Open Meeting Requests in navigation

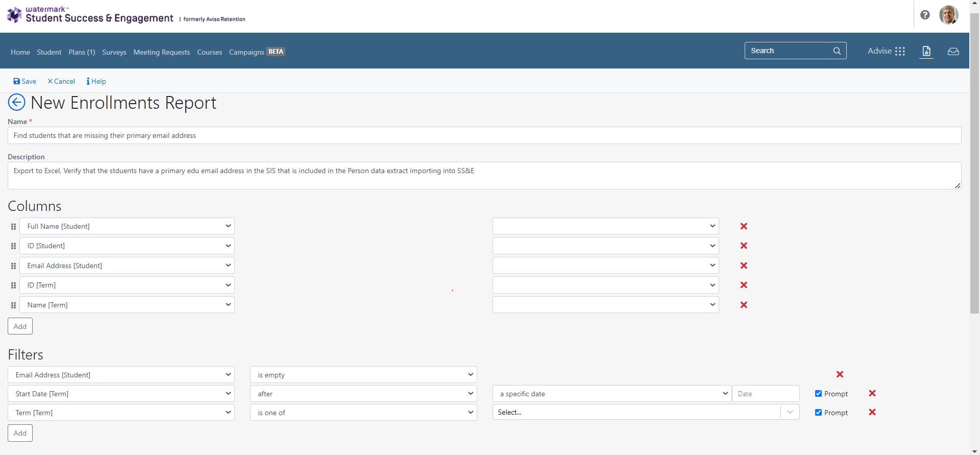tap(162, 52)
